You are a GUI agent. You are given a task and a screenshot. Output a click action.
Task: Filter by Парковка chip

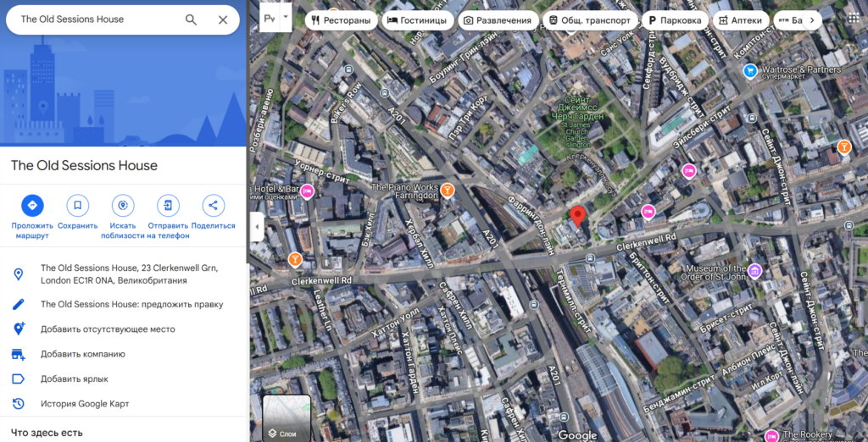(674, 20)
